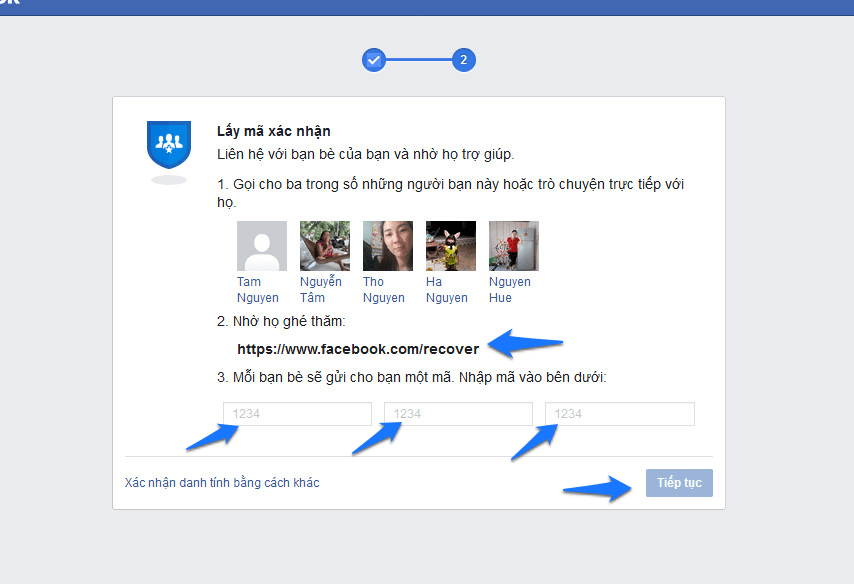Focus the second confirmation code field
Viewport: 854px width, 584px height.
[x=459, y=414]
